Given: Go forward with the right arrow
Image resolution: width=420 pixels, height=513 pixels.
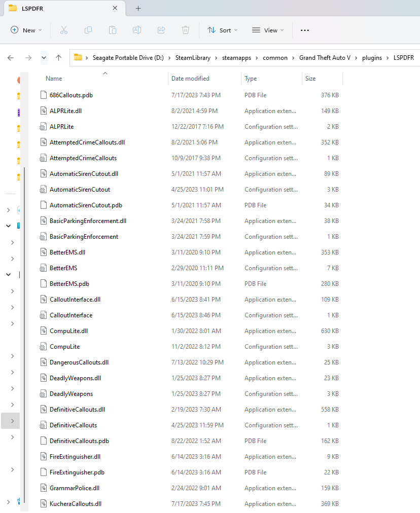Looking at the screenshot, I should pyautogui.click(x=28, y=58).
